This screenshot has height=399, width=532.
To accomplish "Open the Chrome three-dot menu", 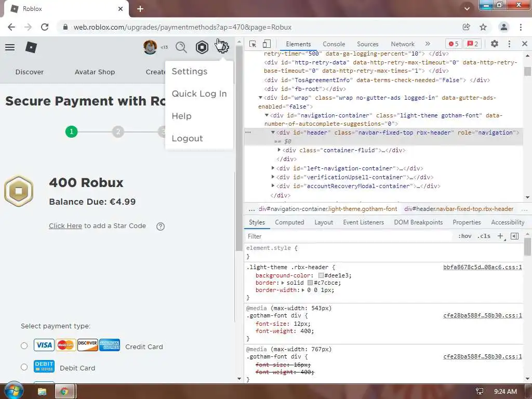I will coord(521,27).
